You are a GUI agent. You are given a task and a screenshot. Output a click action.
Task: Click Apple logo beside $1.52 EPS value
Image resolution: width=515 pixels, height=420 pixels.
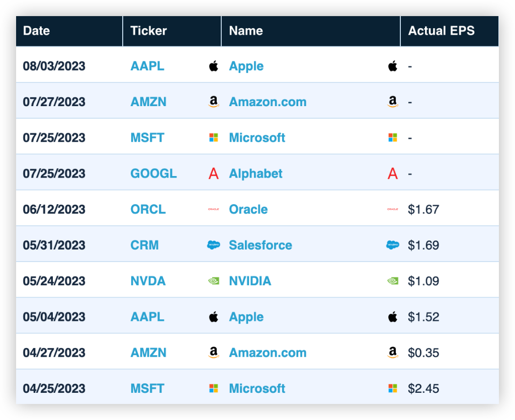(x=393, y=317)
